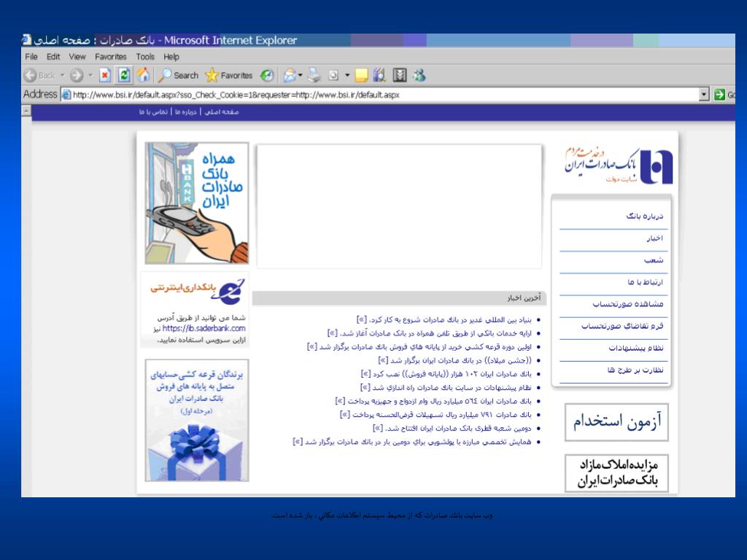Click the gift box lottery winners banner
The image size is (747, 560).
[x=197, y=420]
